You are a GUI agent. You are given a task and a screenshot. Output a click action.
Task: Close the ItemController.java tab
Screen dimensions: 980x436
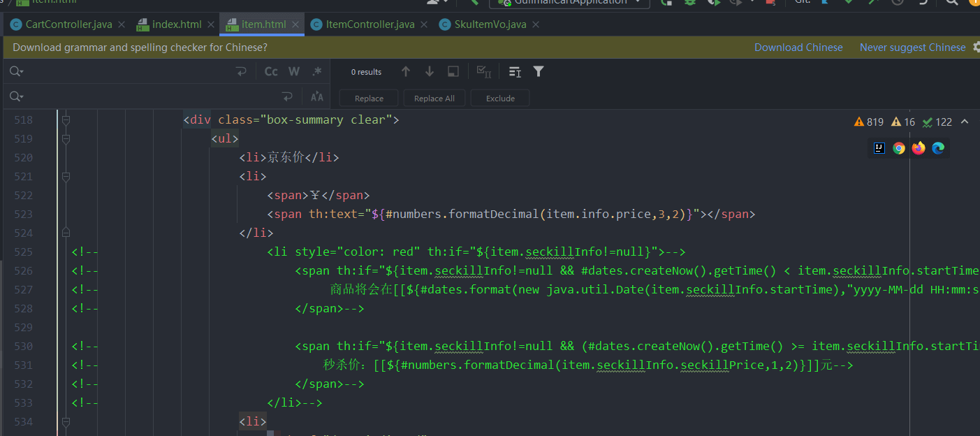(x=424, y=24)
